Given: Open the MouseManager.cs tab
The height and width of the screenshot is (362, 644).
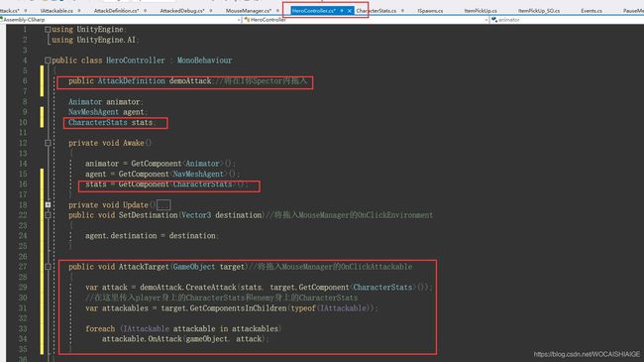Looking at the screenshot, I should pyautogui.click(x=249, y=11).
